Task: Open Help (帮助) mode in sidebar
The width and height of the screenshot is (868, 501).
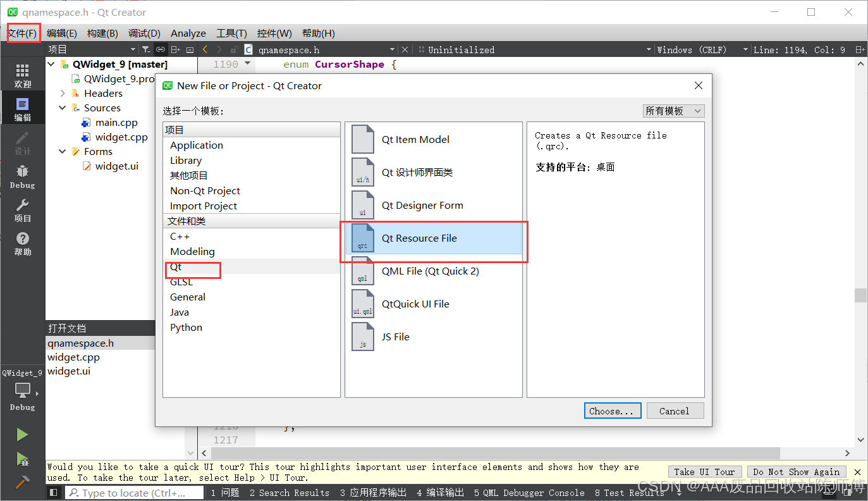Action: 22,244
